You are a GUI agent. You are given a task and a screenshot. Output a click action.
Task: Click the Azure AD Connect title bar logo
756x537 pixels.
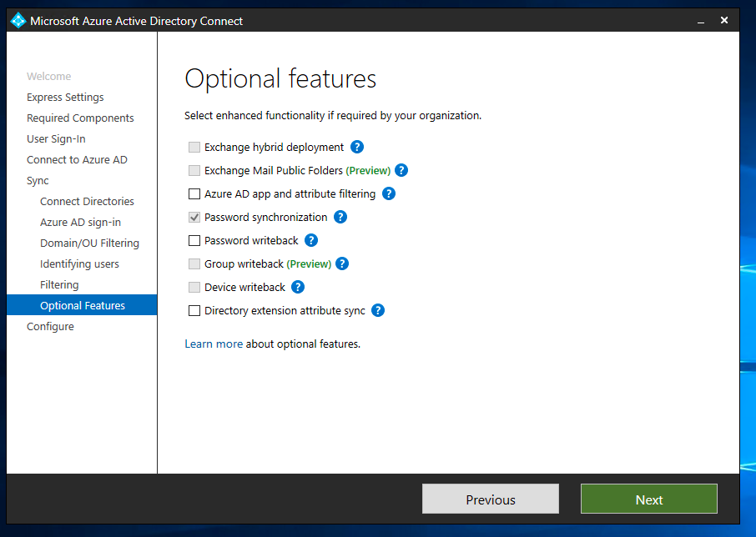18,20
